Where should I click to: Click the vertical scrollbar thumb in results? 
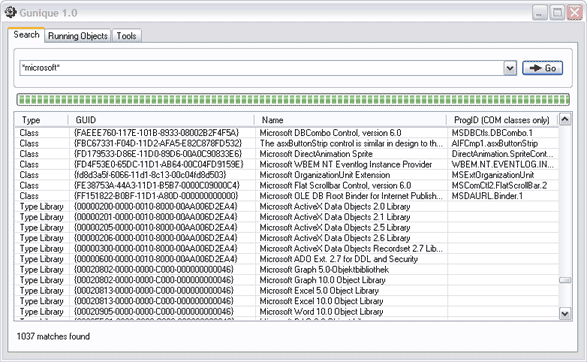[x=565, y=280]
